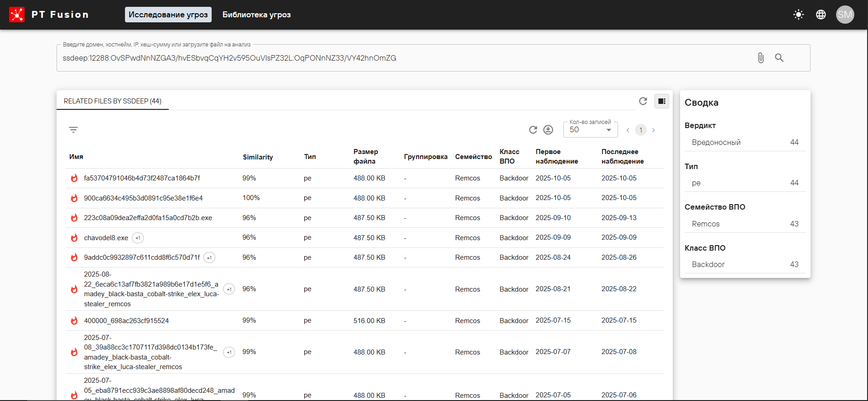
Task: Click the paperclip attach file icon
Action: 760,58
